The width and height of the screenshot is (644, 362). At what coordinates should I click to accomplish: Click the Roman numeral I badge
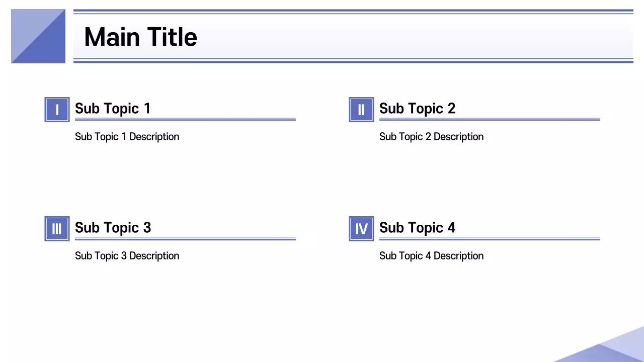click(57, 110)
